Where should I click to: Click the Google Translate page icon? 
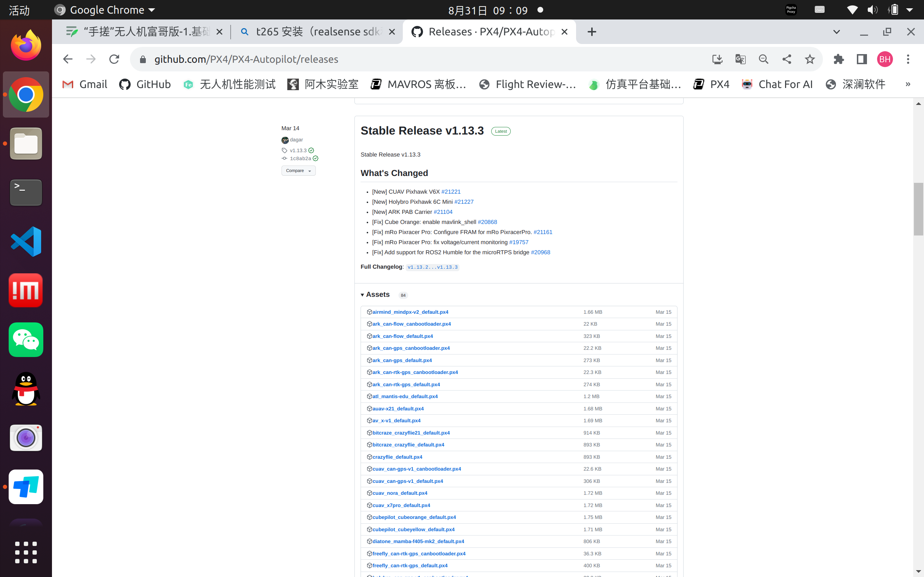740,59
